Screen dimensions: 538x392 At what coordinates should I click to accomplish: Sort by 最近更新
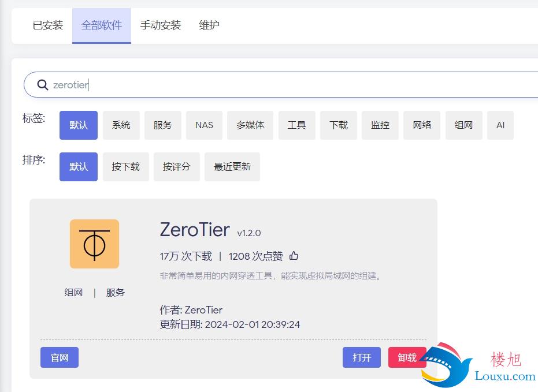coord(232,167)
